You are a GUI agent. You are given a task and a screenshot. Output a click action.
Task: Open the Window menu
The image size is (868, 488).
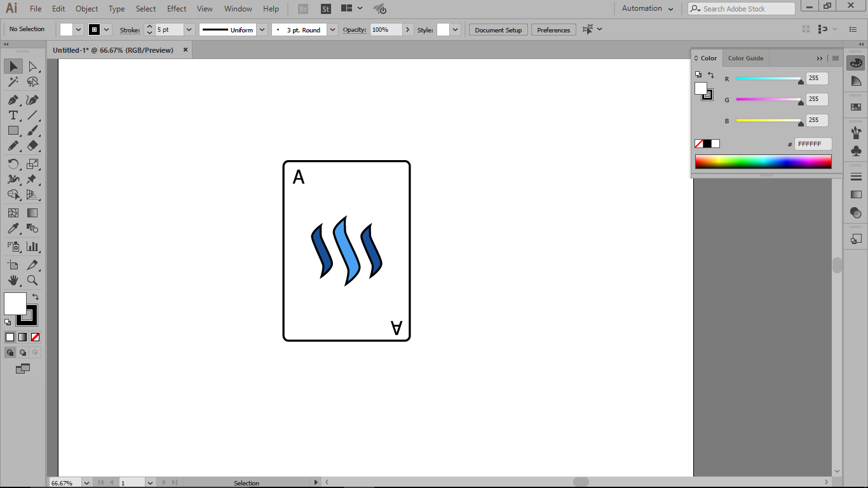(238, 9)
